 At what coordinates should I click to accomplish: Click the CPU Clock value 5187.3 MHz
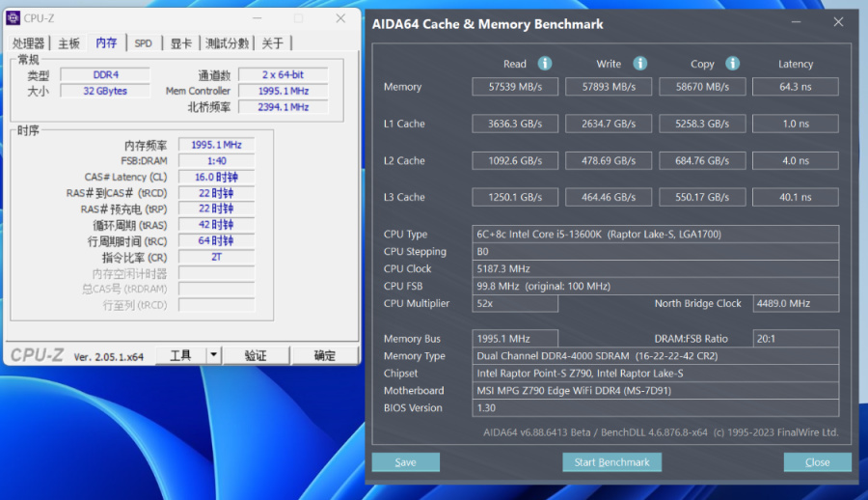(656, 268)
